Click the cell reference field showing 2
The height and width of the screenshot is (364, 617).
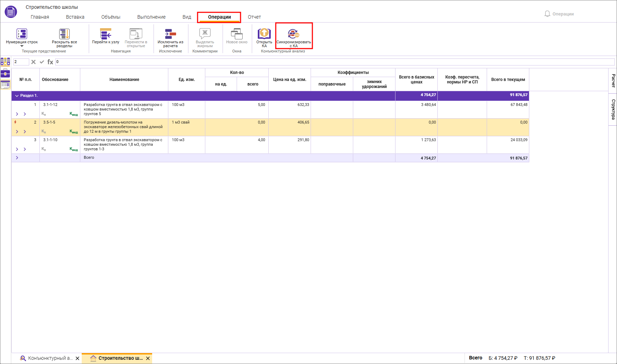click(x=21, y=62)
